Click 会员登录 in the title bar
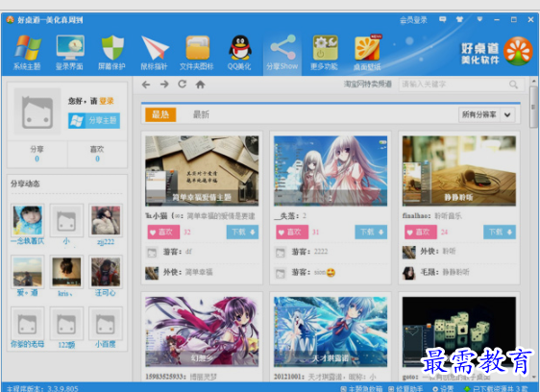 [413, 20]
